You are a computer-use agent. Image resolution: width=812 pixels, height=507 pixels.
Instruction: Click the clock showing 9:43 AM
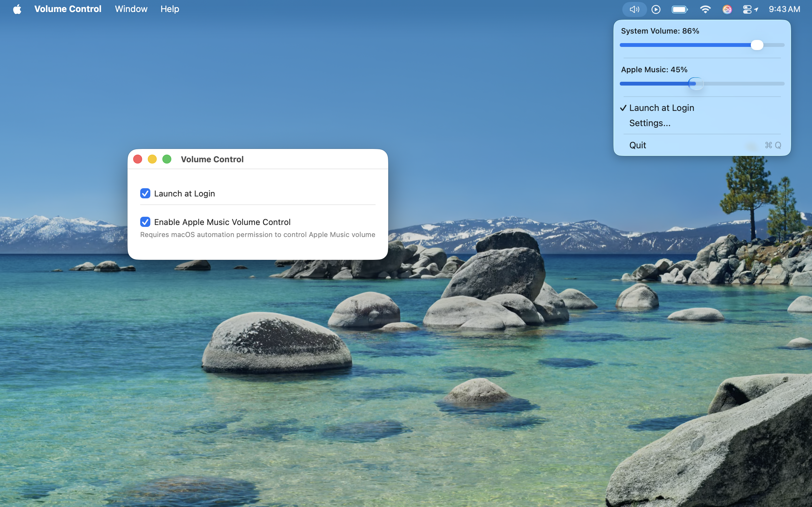[x=784, y=9]
